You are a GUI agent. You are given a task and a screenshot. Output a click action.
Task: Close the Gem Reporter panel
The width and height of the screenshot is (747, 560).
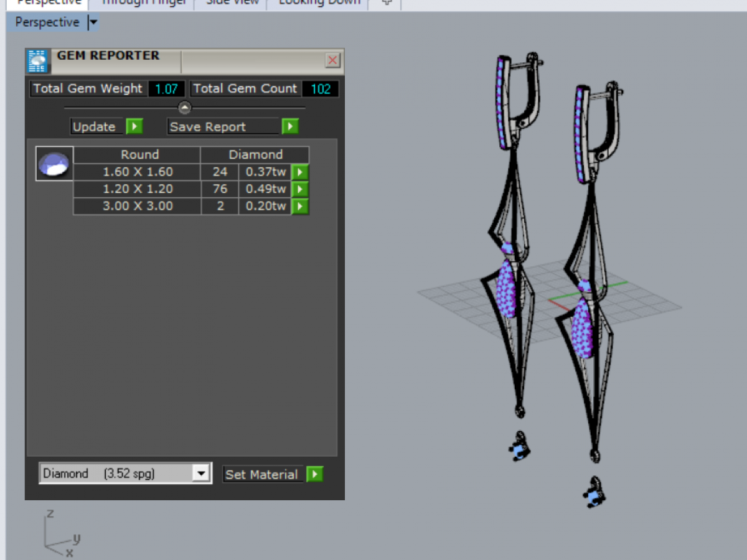click(332, 60)
